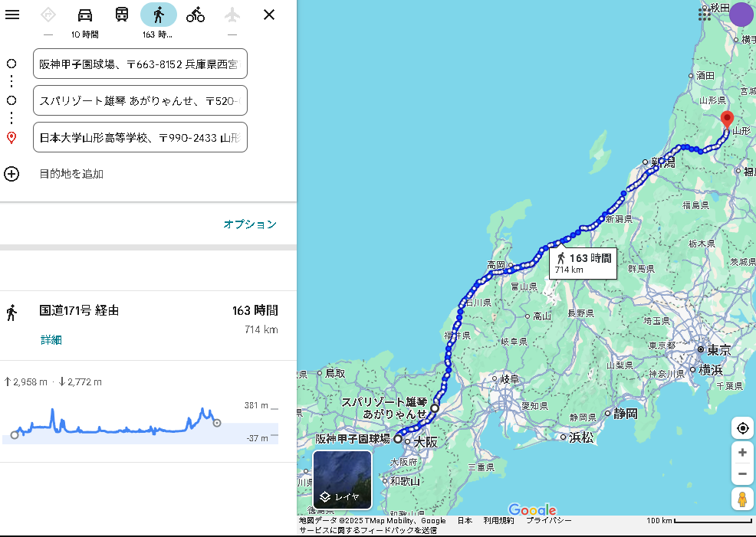
Task: Click the elevation profile chart
Action: point(140,422)
